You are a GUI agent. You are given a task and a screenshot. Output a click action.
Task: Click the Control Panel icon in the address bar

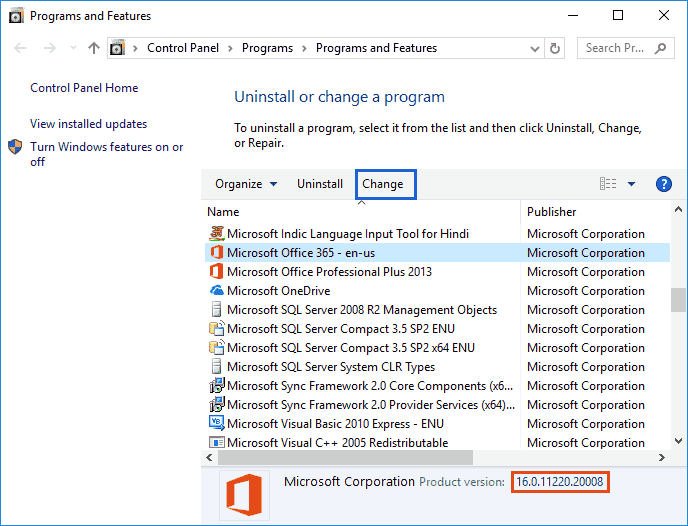tap(118, 47)
